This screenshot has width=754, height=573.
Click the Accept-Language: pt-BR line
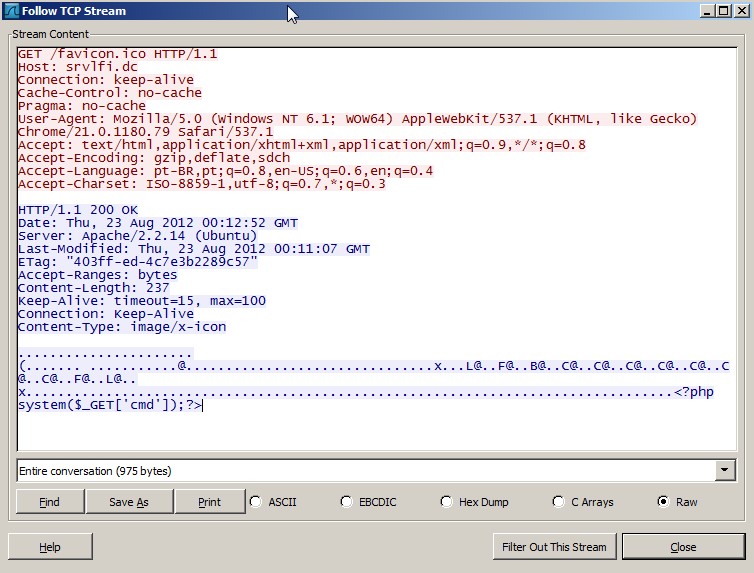click(226, 171)
